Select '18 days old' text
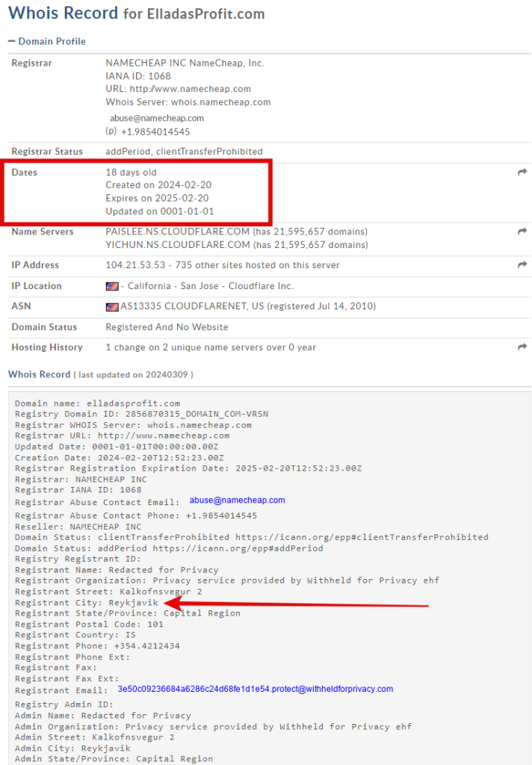This screenshot has width=532, height=765. click(x=131, y=173)
